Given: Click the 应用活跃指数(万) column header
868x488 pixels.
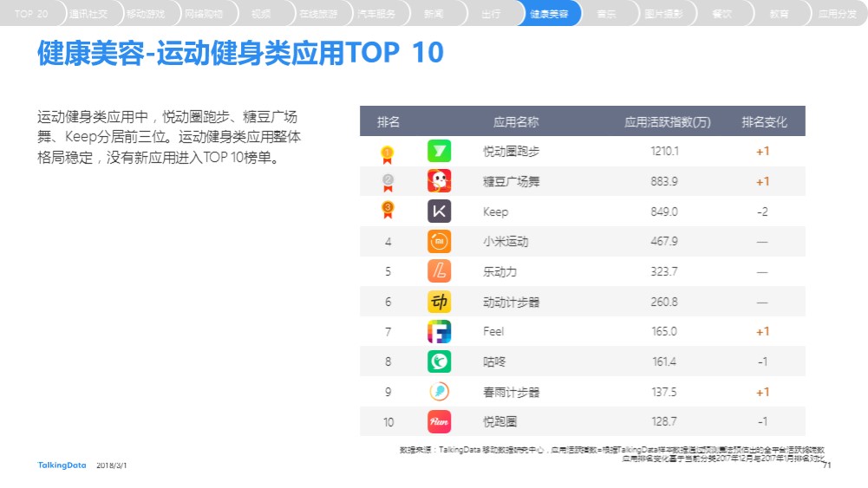Looking at the screenshot, I should [x=667, y=121].
